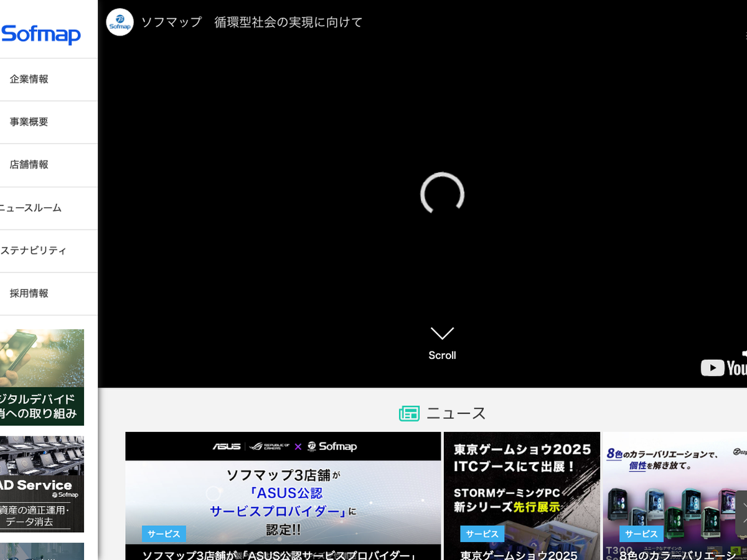
Task: Click the Scroll down chevron arrow
Action: pos(442,334)
